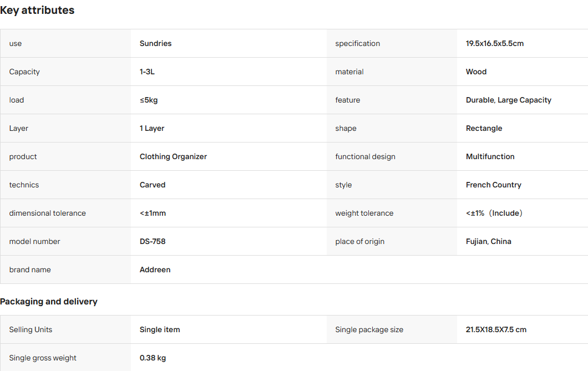Select the Single item selling units value
588x371 pixels.
click(160, 330)
